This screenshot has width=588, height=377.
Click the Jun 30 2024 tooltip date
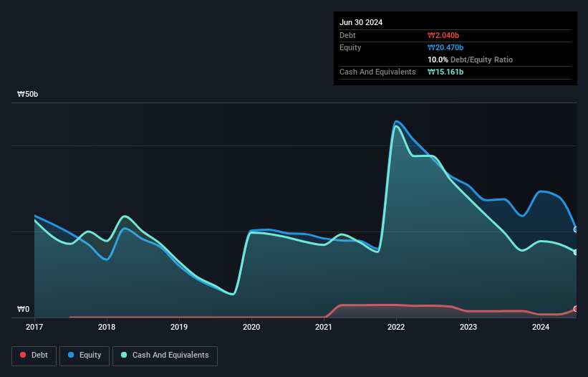(x=361, y=22)
